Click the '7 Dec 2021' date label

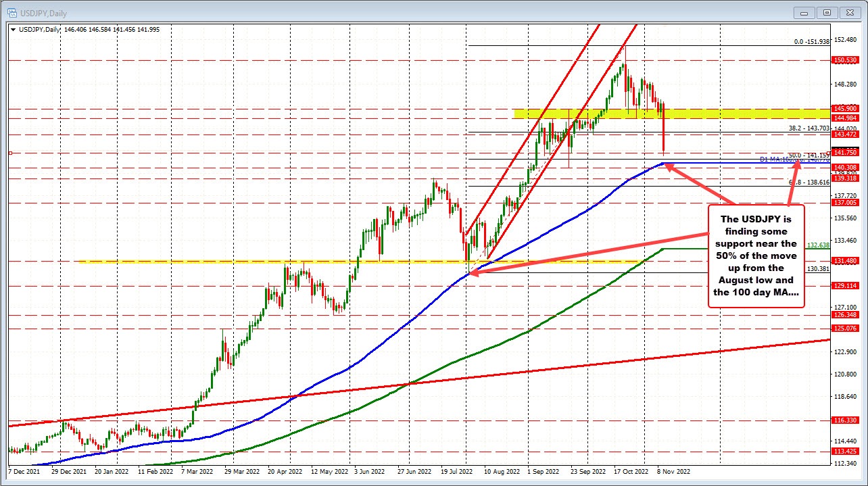[x=25, y=471]
